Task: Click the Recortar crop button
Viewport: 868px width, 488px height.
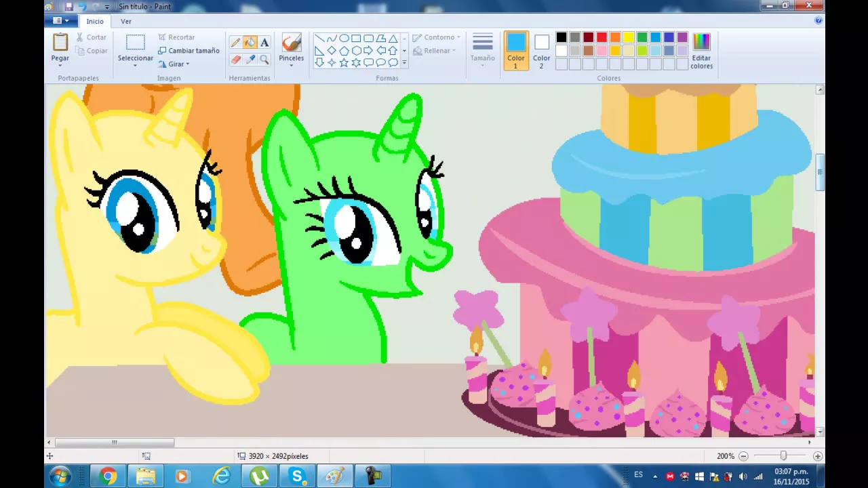Action: pyautogui.click(x=176, y=37)
